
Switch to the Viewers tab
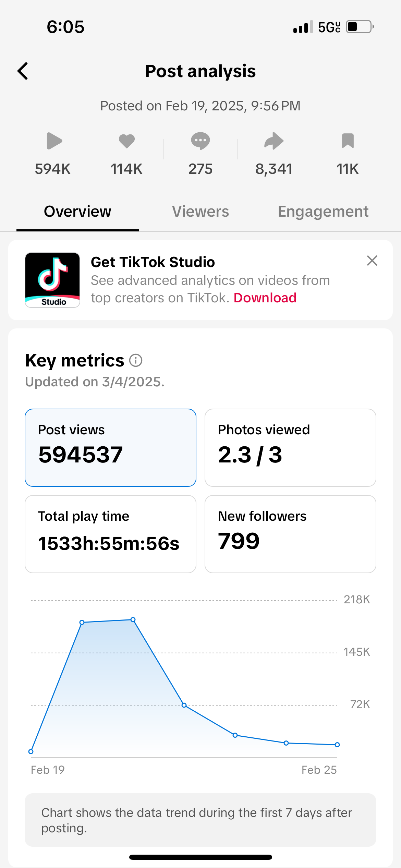[200, 212]
